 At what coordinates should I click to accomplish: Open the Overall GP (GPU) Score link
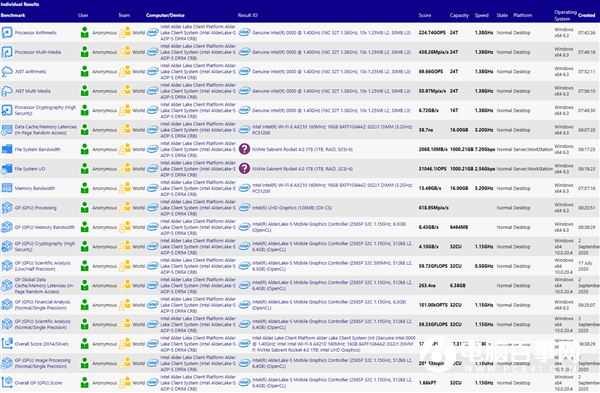38,383
